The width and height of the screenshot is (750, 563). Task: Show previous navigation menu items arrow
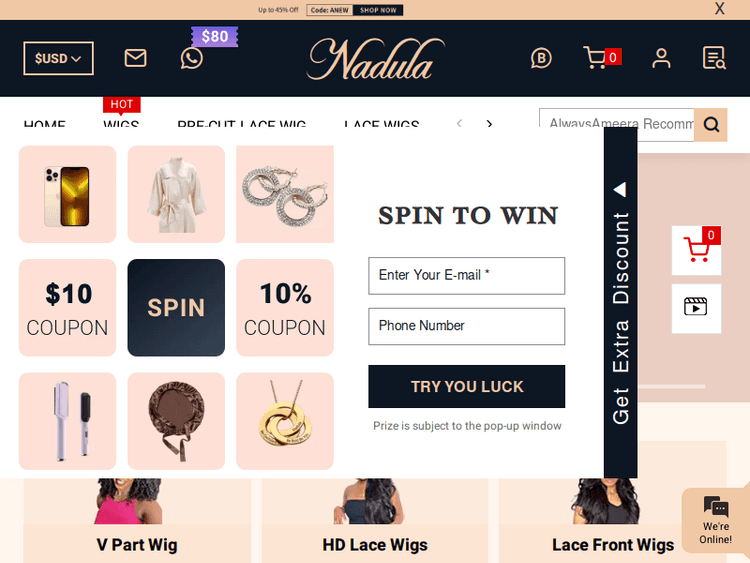pos(459,124)
